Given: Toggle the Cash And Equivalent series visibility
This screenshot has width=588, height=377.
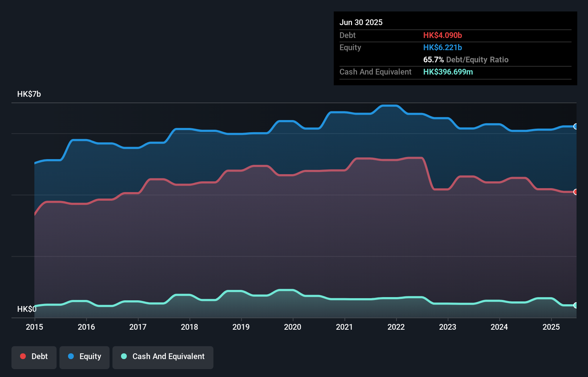Looking at the screenshot, I should point(163,357).
